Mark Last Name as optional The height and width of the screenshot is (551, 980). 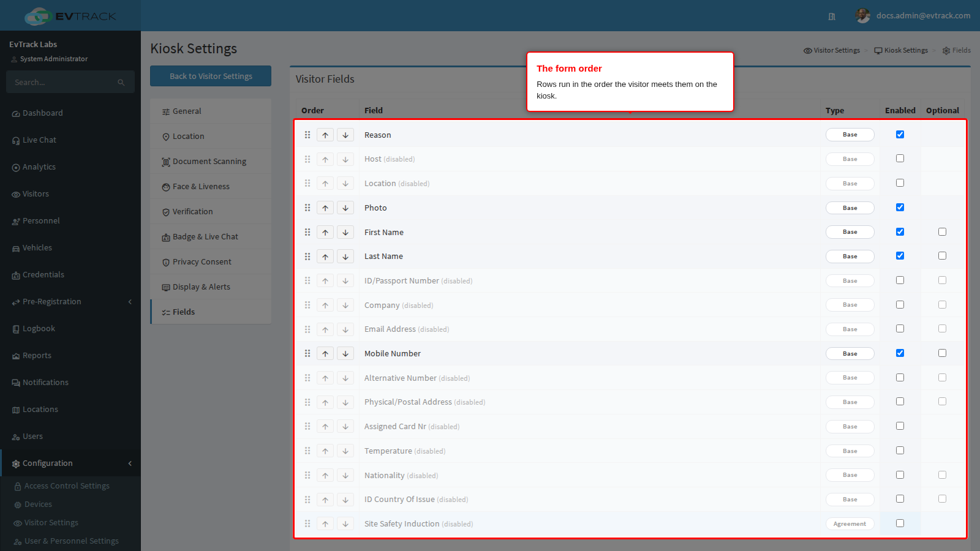coord(942,256)
